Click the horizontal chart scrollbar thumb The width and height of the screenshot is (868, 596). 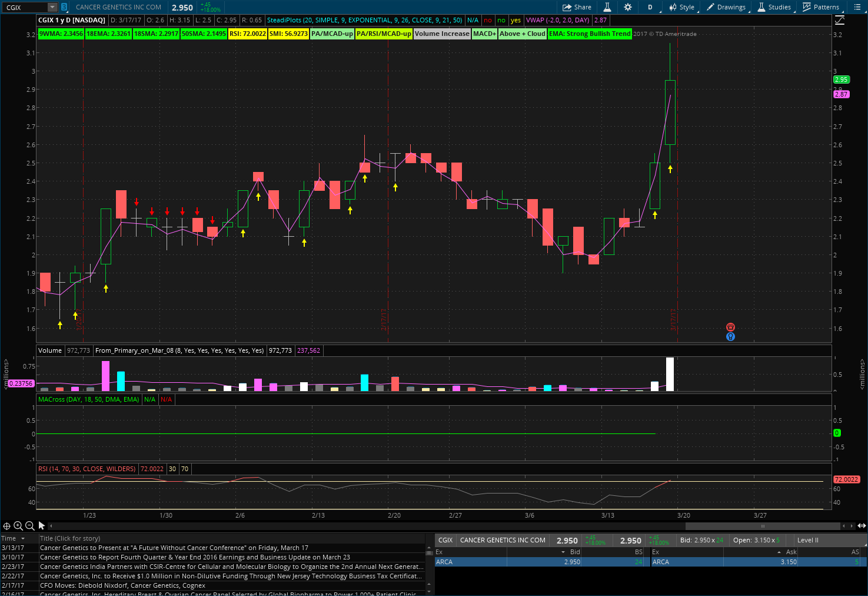point(763,526)
